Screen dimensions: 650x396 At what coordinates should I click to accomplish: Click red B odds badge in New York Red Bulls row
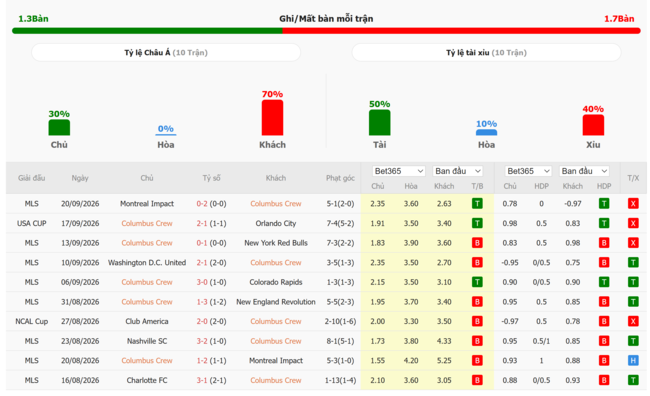pyautogui.click(x=477, y=243)
